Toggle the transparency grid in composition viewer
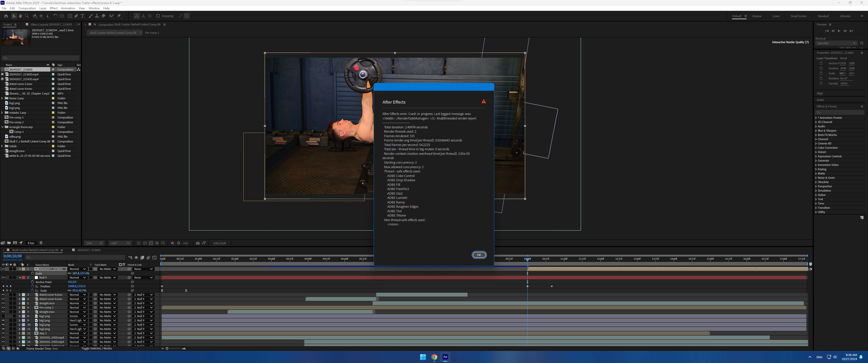Viewport: 868px width, 363px height. click(x=145, y=243)
